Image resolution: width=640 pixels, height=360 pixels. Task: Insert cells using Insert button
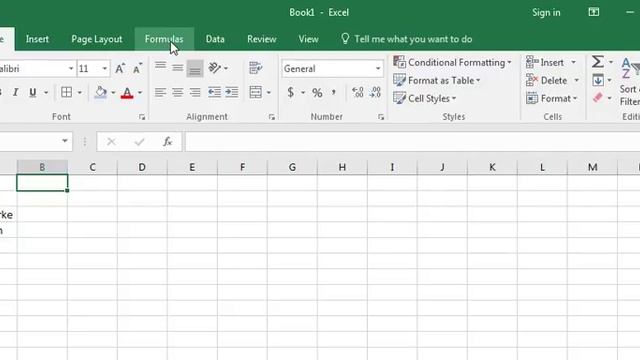click(545, 62)
